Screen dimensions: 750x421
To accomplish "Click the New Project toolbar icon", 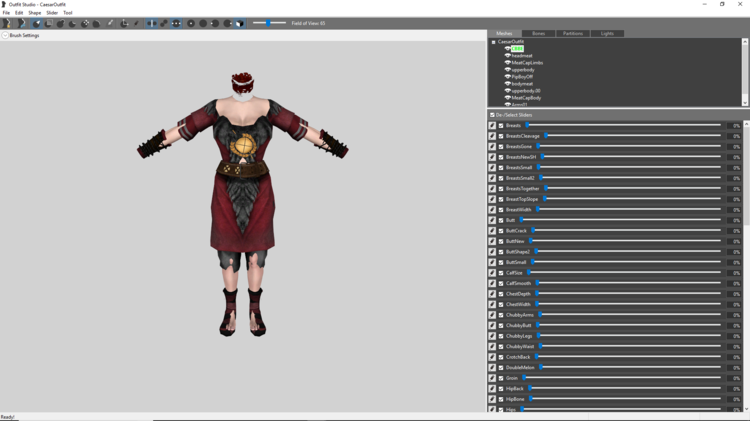I will [7, 23].
